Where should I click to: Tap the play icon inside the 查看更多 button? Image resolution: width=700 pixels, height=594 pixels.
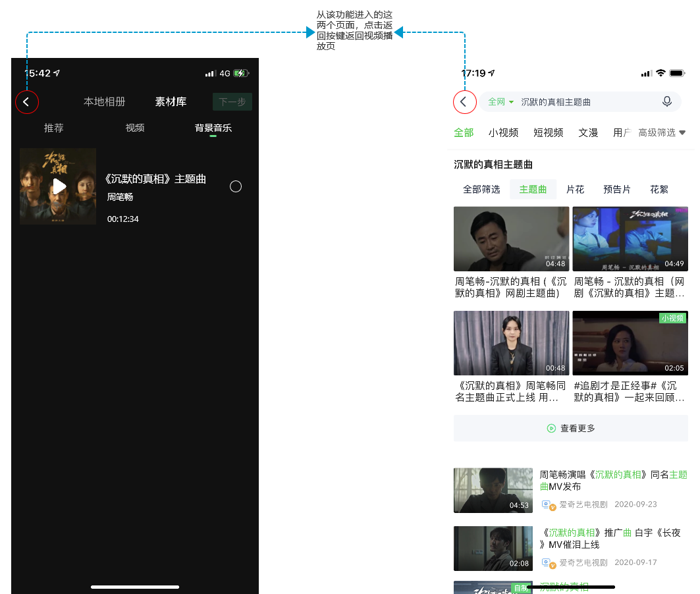tap(552, 427)
